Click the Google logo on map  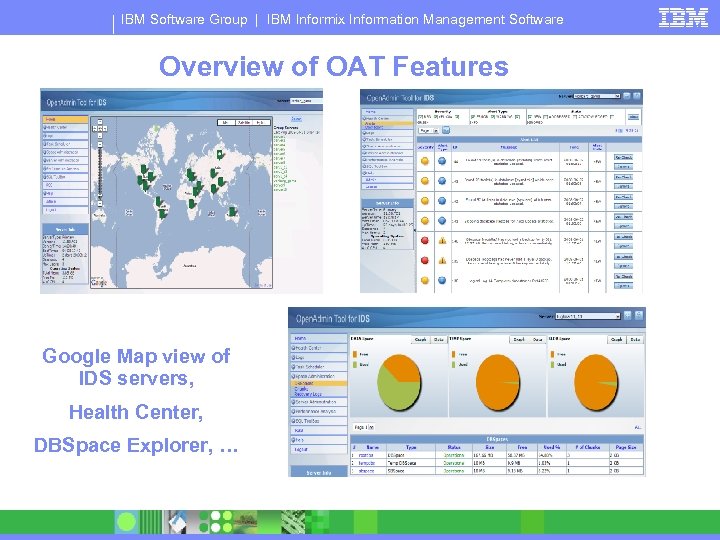click(99, 282)
